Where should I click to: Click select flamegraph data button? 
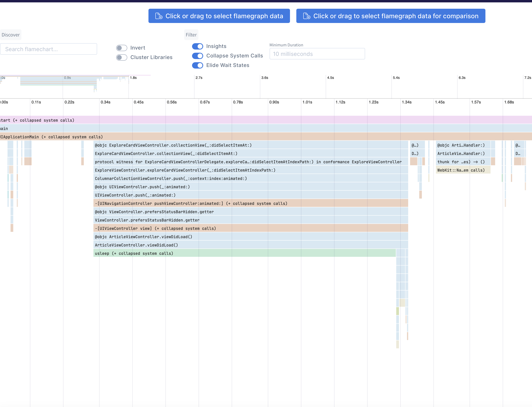pyautogui.click(x=219, y=16)
